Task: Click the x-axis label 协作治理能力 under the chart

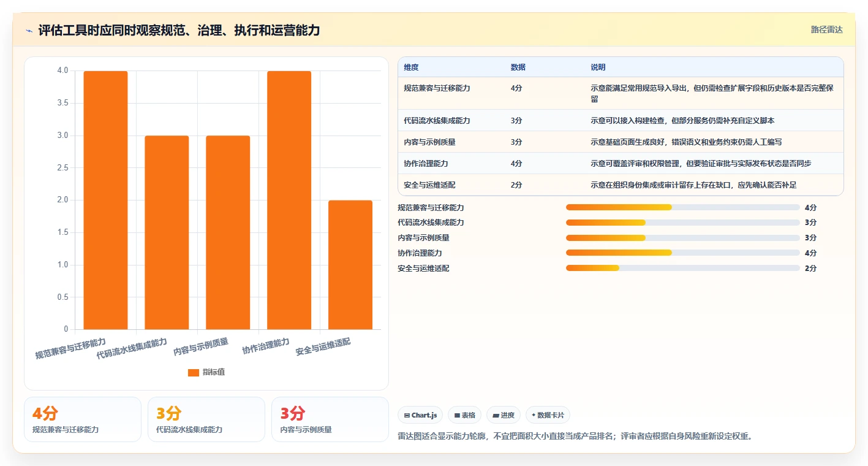Action: coord(266,346)
